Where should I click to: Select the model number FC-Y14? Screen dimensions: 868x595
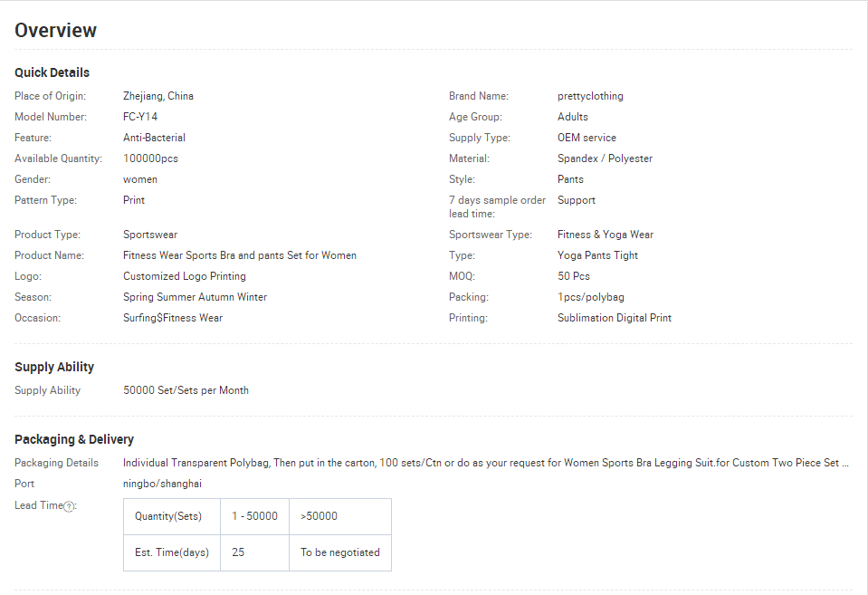tap(140, 117)
